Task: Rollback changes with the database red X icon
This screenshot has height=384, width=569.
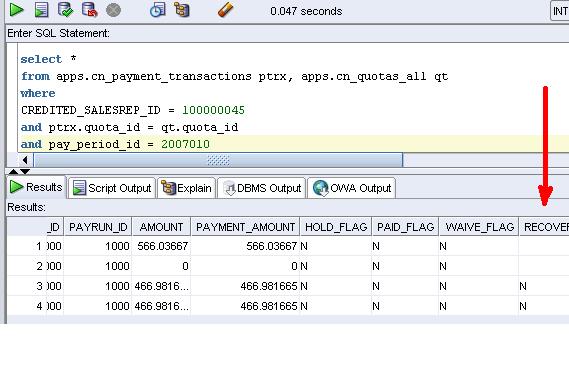Action: [x=90, y=10]
